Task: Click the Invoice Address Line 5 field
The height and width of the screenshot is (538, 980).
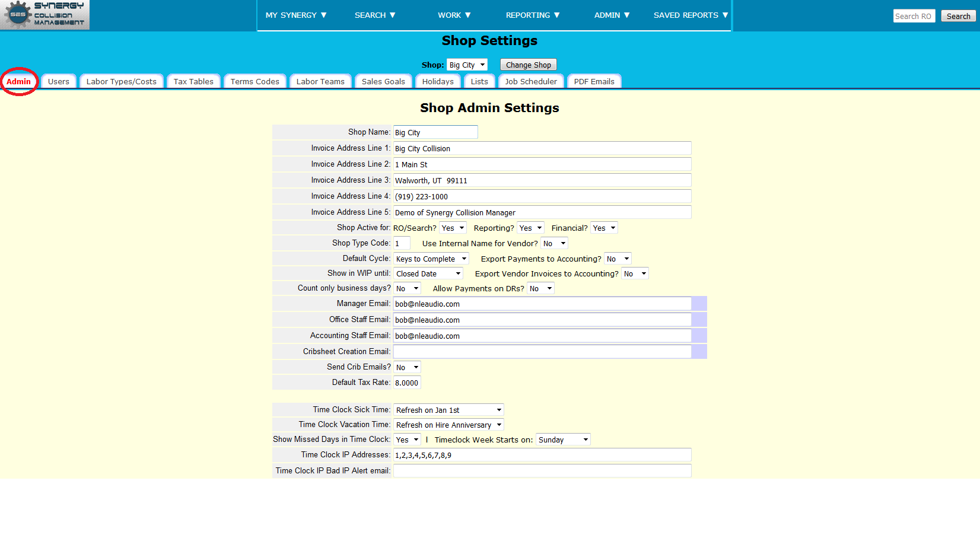Action: pyautogui.click(x=542, y=212)
